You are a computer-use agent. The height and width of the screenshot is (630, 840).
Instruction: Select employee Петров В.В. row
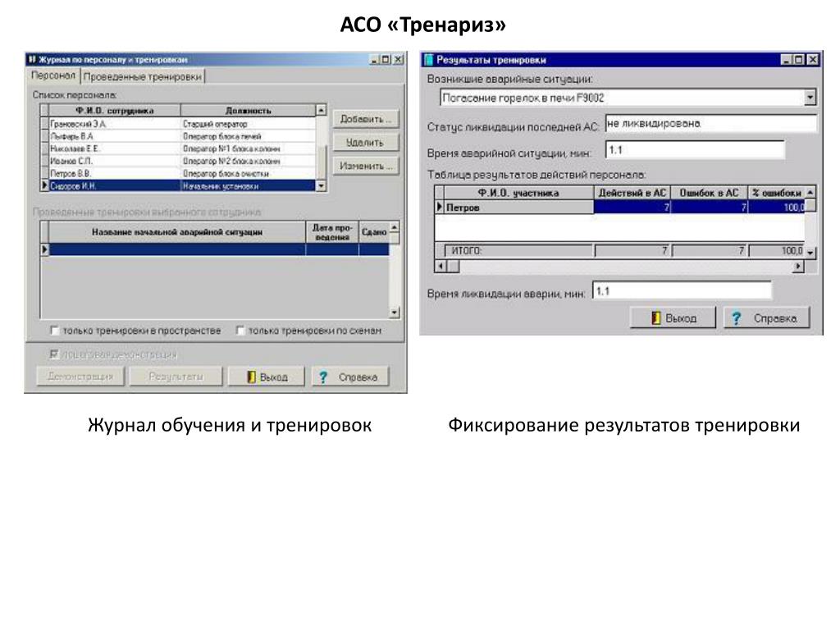click(182, 173)
